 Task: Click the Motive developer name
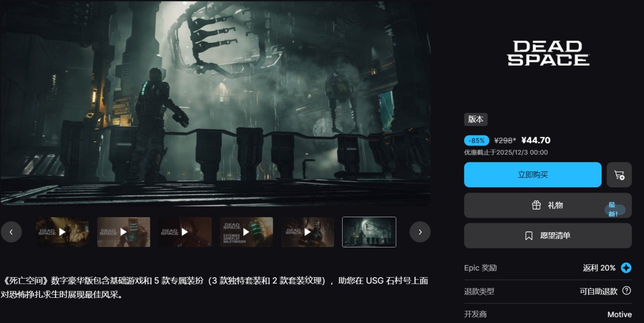(619, 314)
